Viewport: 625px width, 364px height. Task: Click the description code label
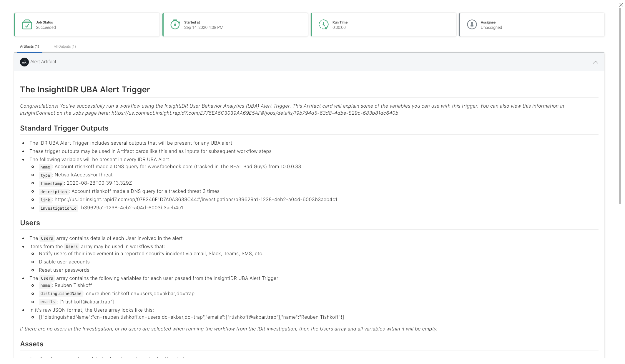click(54, 192)
